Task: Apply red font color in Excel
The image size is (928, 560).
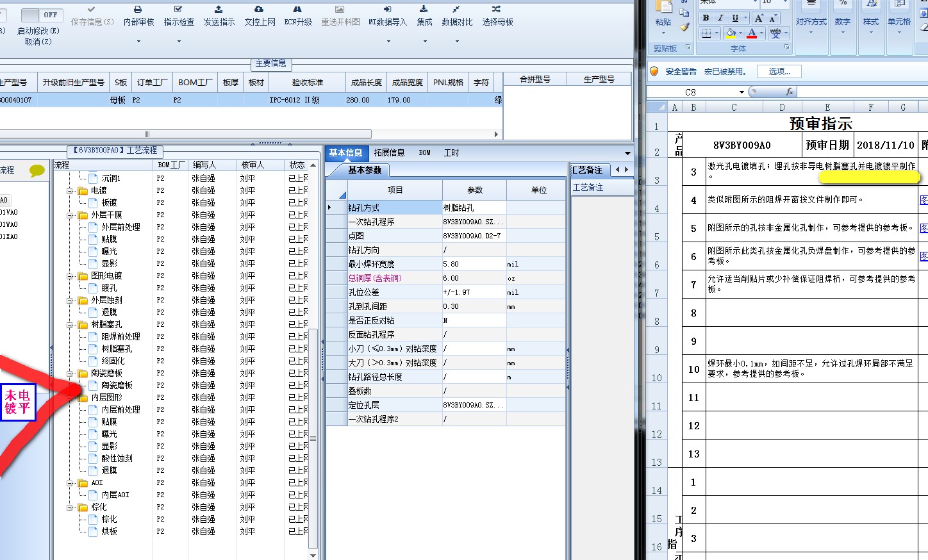Action: 752,33
